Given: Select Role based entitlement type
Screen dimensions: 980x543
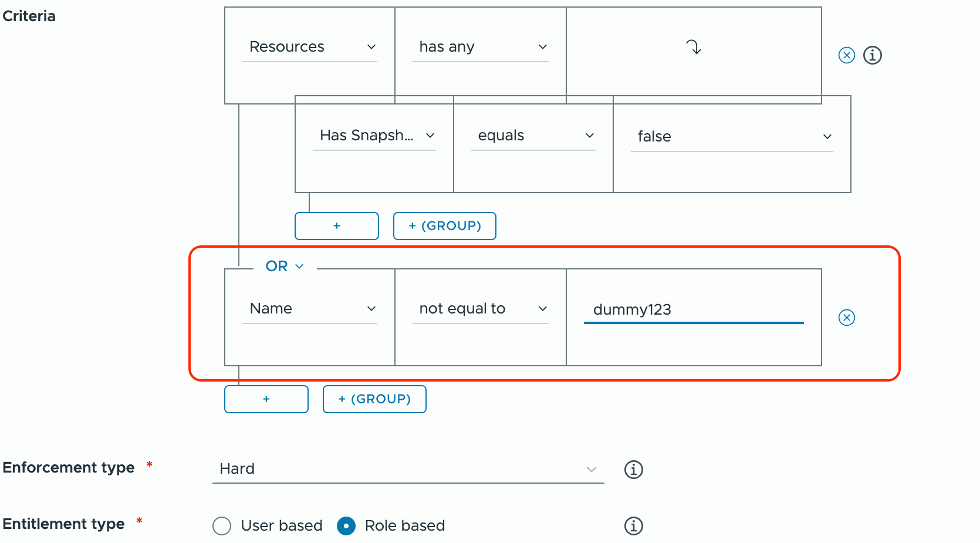Looking at the screenshot, I should [x=346, y=526].
